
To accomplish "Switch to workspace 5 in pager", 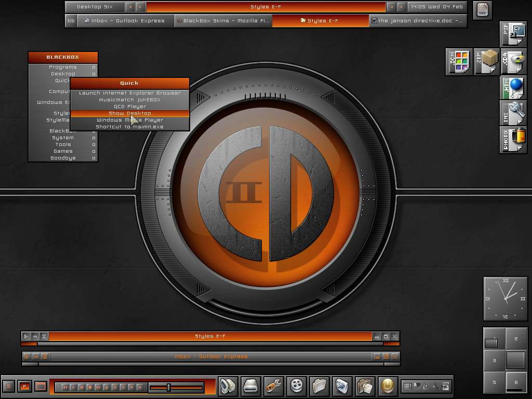I will (495, 382).
